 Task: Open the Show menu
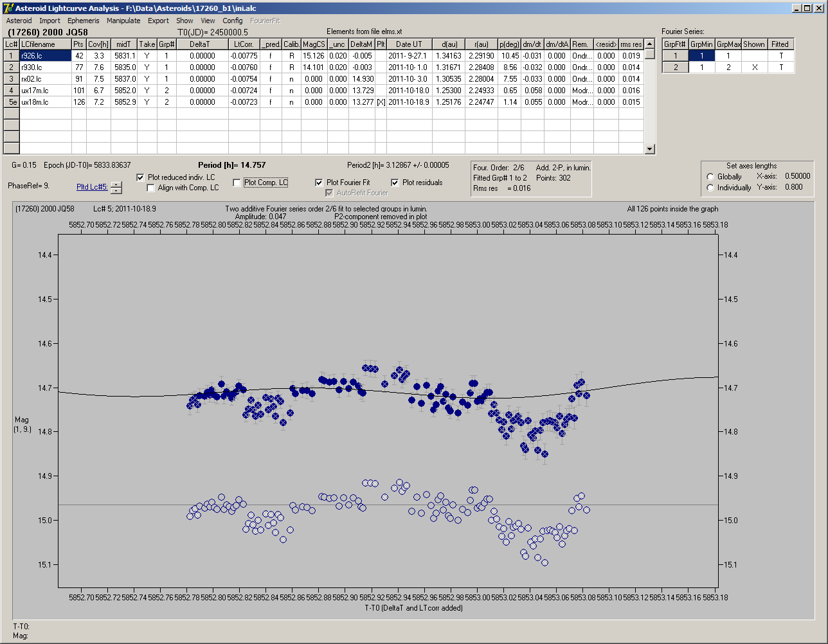point(184,21)
